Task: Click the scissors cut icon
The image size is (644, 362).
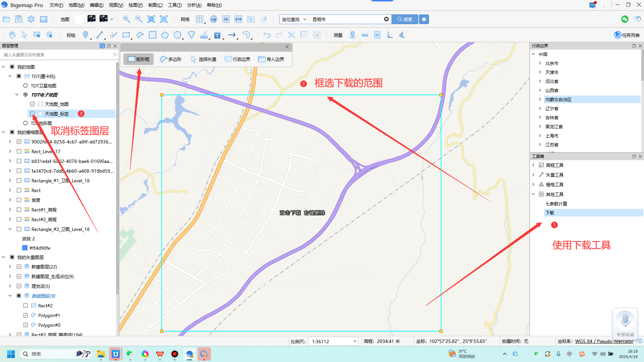Action: tap(291, 35)
